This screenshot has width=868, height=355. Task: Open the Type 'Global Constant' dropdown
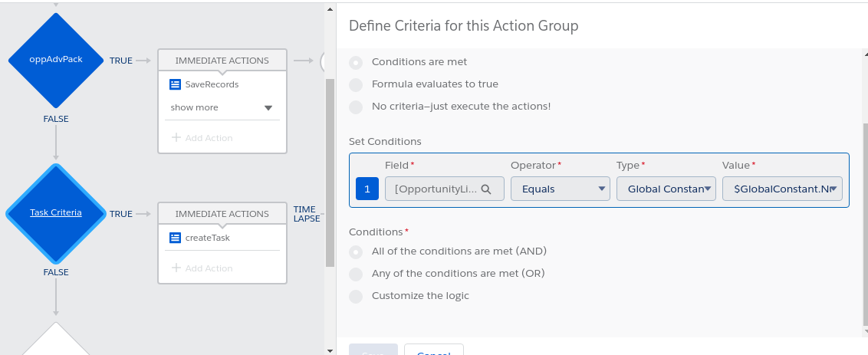[x=666, y=189]
